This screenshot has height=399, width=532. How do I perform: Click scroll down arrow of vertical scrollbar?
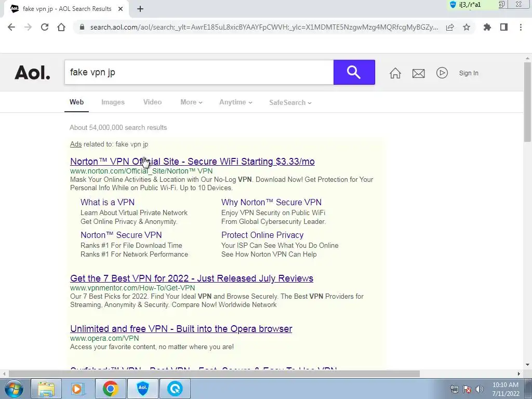click(x=527, y=365)
